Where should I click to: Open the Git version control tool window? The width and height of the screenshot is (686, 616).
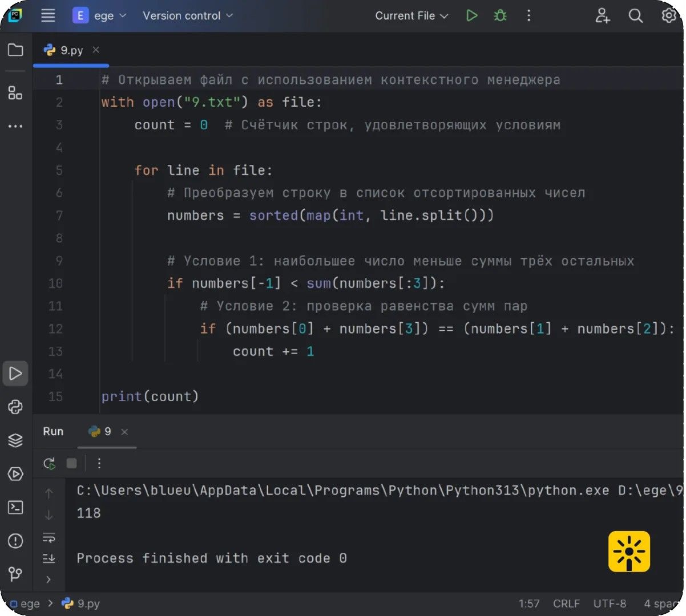(x=15, y=574)
